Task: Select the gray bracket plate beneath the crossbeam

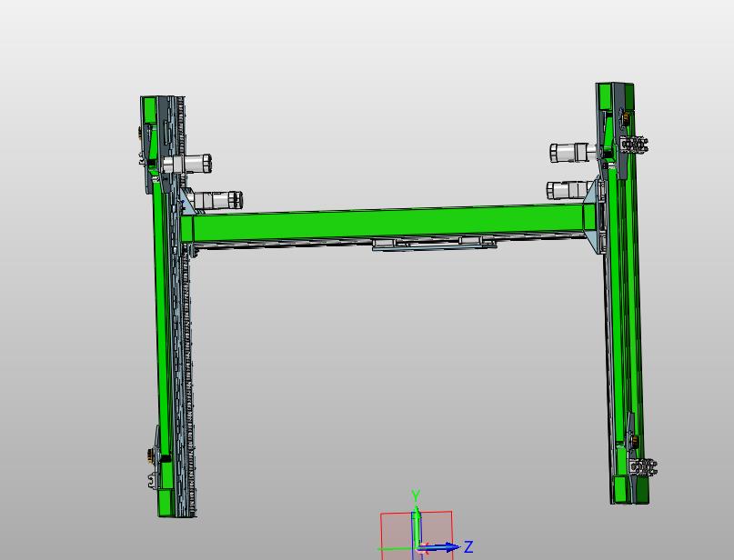Action: click(435, 244)
